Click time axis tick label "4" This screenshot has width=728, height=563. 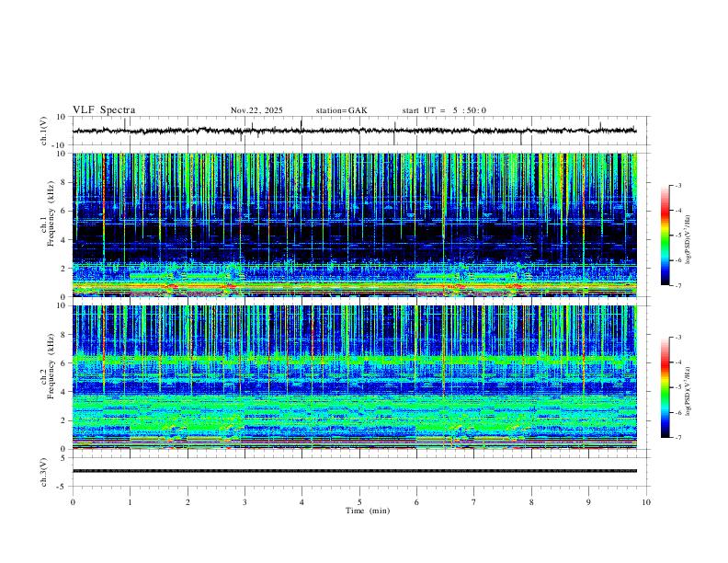[x=302, y=502]
